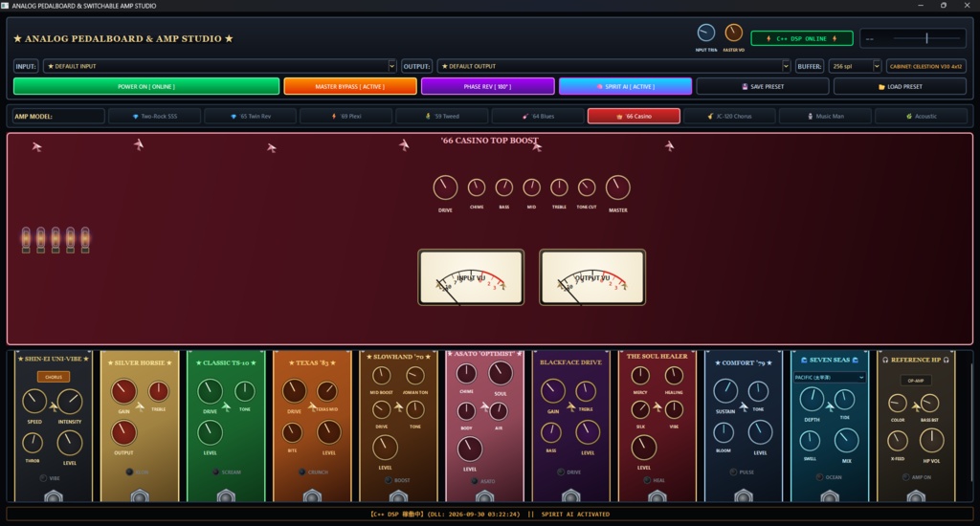Select the '69 Plexi amp model
The width and height of the screenshot is (980, 526).
346,116
